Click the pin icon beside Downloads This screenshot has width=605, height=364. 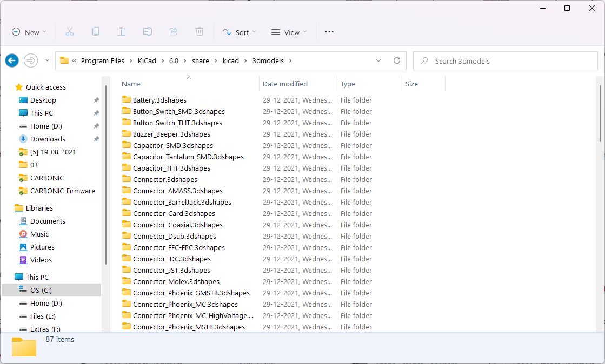click(x=96, y=139)
